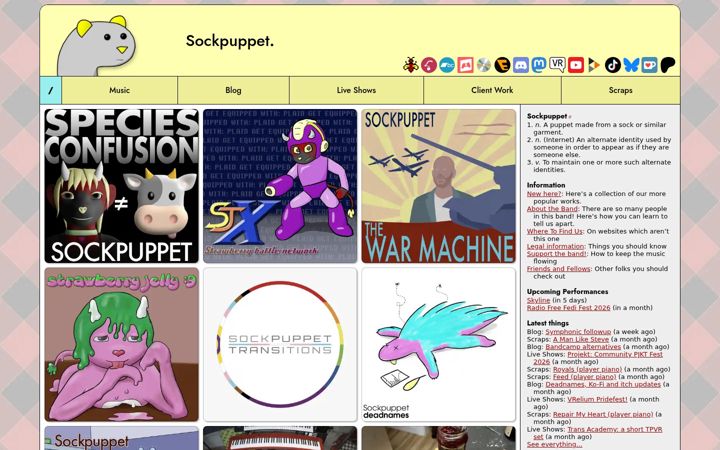
Task: Open the Ko-fi cup icon
Action: pyautogui.click(x=649, y=65)
